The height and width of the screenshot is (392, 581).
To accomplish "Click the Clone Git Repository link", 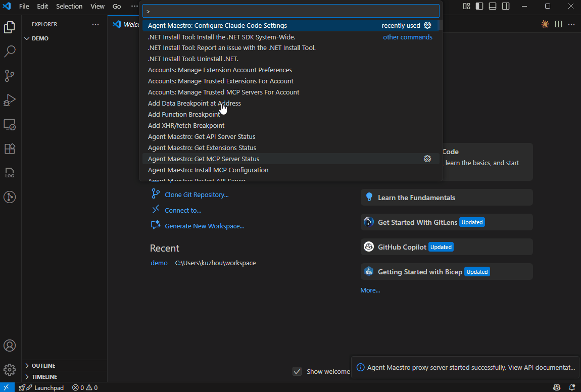I will click(x=197, y=194).
